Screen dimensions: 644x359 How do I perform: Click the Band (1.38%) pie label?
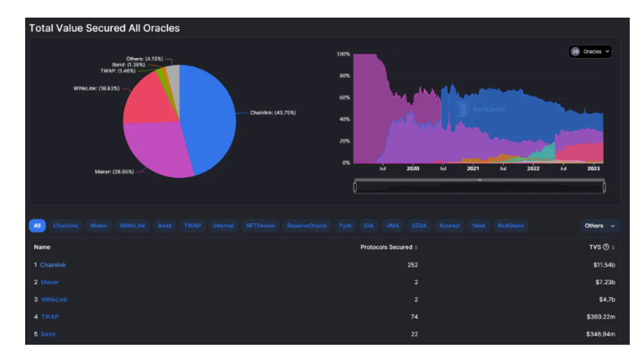point(128,65)
